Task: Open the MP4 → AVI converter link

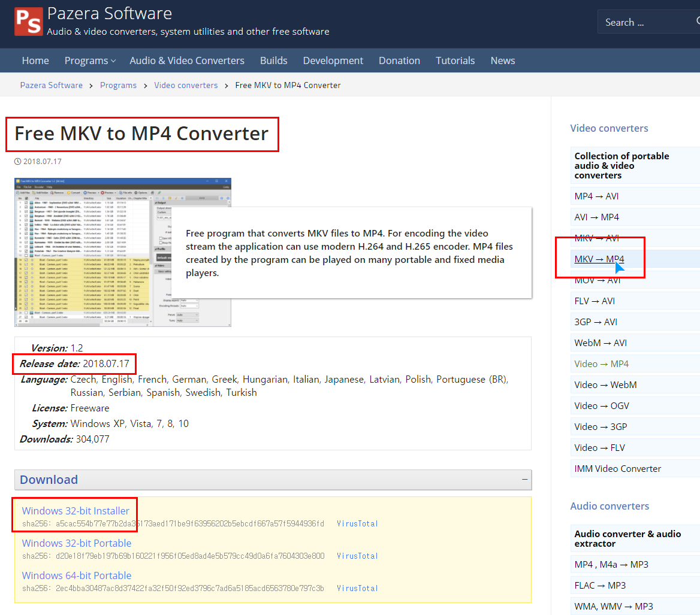Action: point(596,196)
